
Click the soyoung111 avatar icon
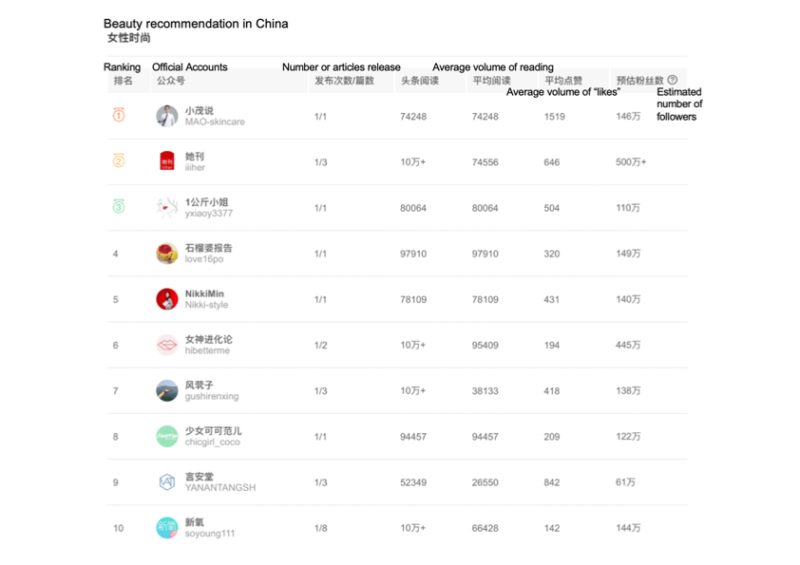tap(167, 528)
